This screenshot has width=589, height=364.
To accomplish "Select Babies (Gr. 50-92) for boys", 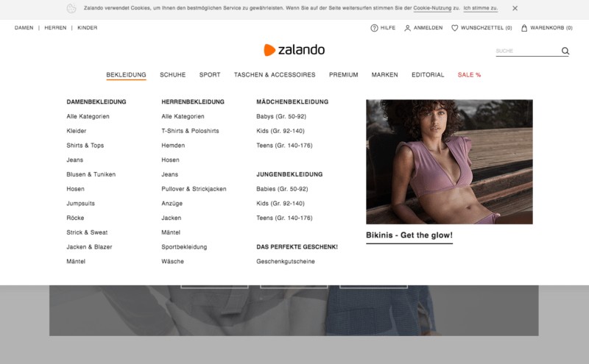I will tap(282, 189).
